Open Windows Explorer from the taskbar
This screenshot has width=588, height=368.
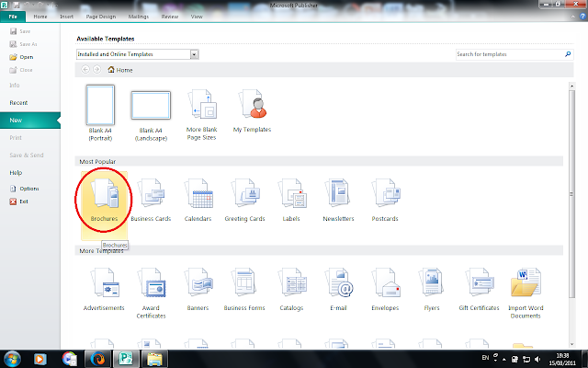click(154, 359)
